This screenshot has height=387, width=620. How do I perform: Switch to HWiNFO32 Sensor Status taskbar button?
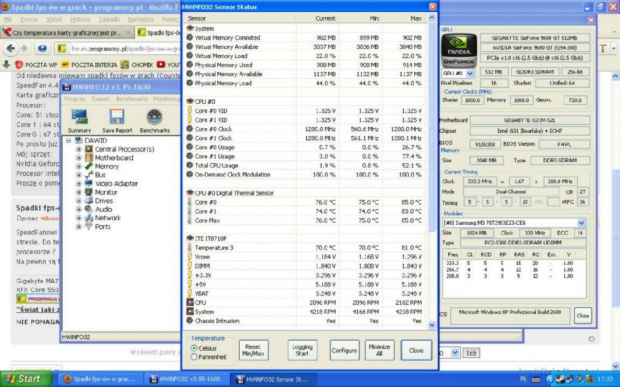pyautogui.click(x=273, y=379)
